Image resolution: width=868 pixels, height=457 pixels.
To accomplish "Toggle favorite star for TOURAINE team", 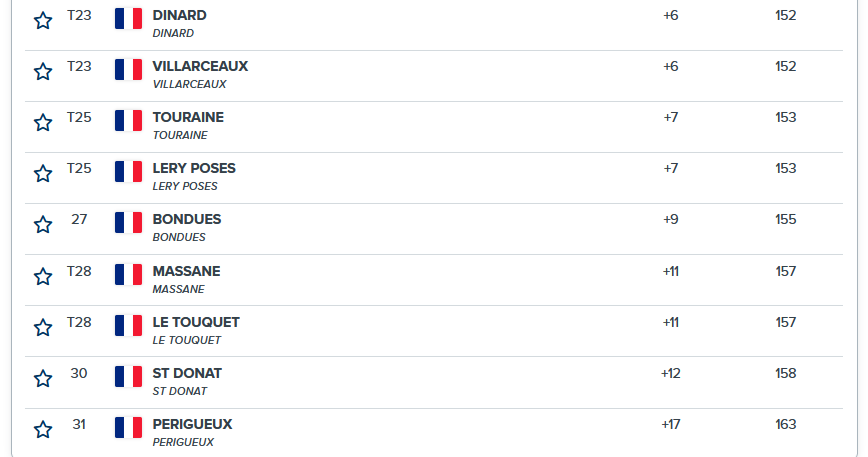I will coord(43,123).
